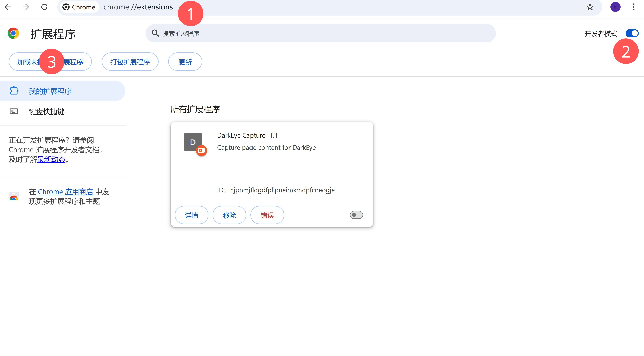Click the browser forward arrow
The width and height of the screenshot is (644, 356).
point(26,7)
